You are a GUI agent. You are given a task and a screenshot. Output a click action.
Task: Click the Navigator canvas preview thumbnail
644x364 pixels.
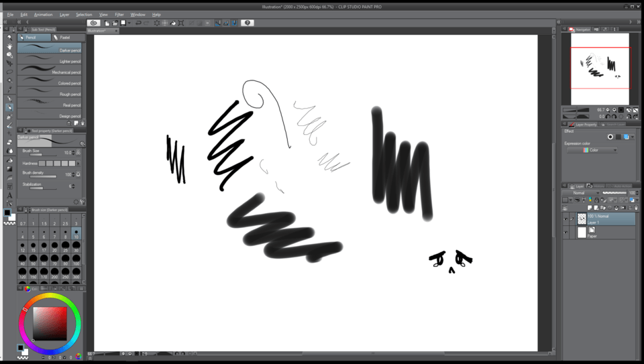(600, 68)
